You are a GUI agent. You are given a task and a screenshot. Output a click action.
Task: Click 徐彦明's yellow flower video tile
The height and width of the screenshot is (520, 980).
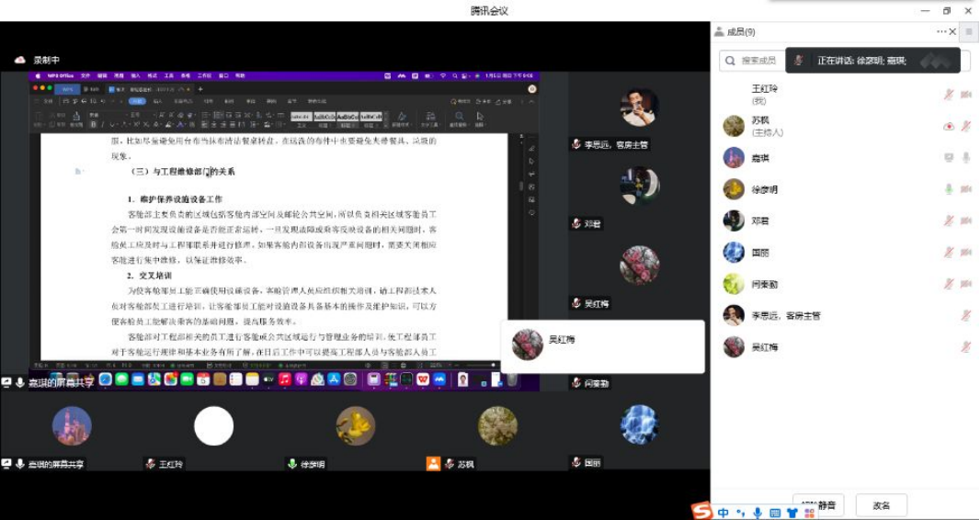coord(356,426)
